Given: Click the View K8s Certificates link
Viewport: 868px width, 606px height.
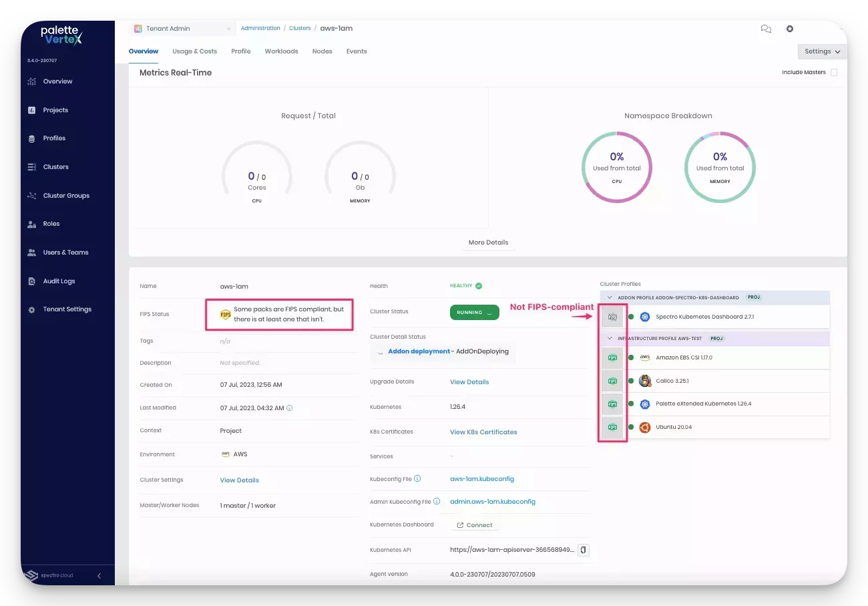Looking at the screenshot, I should (483, 432).
